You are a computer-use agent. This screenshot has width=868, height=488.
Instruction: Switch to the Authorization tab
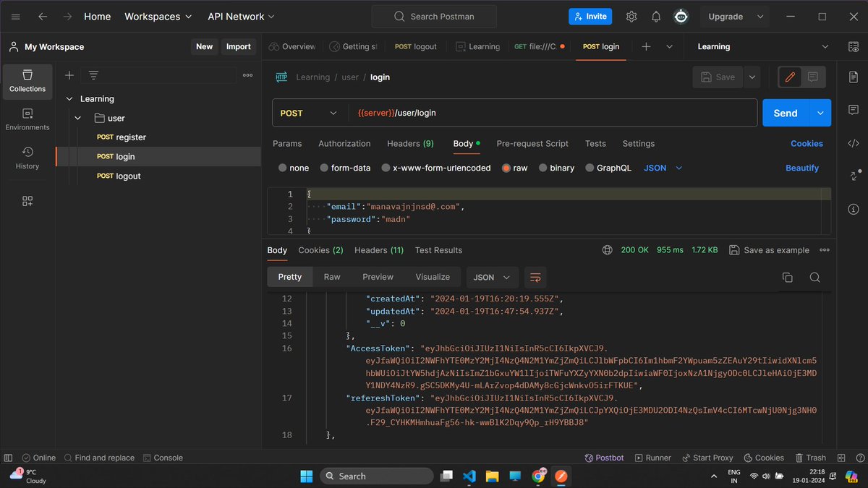coord(344,143)
